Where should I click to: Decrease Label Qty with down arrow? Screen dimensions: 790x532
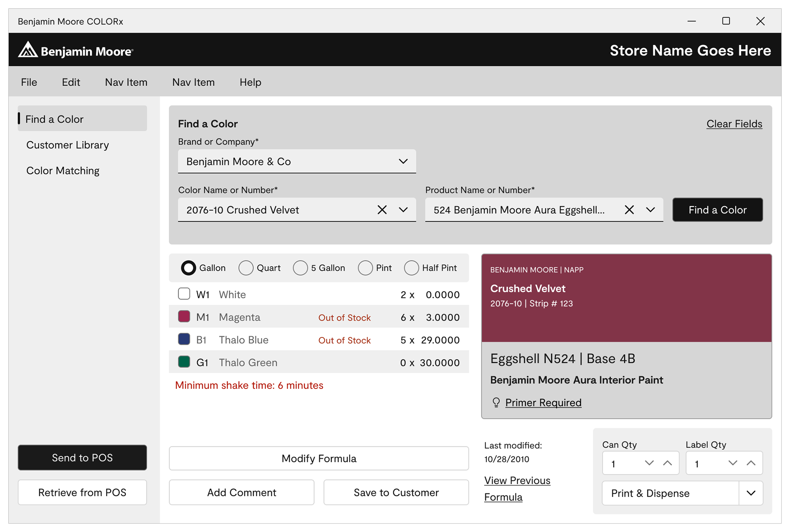pyautogui.click(x=733, y=463)
